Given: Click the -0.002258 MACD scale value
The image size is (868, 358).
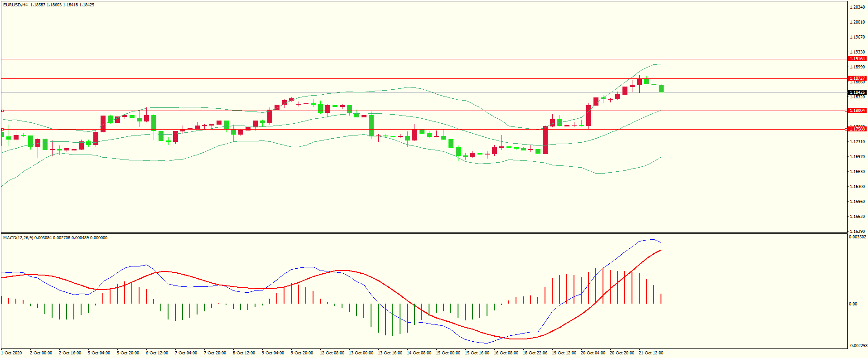Looking at the screenshot, I should [858, 346].
